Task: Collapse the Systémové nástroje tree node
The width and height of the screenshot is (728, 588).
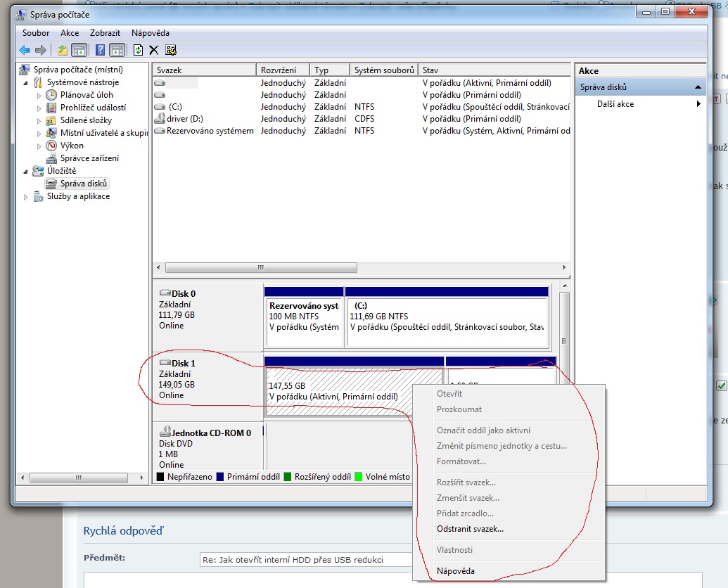Action: click(x=27, y=82)
